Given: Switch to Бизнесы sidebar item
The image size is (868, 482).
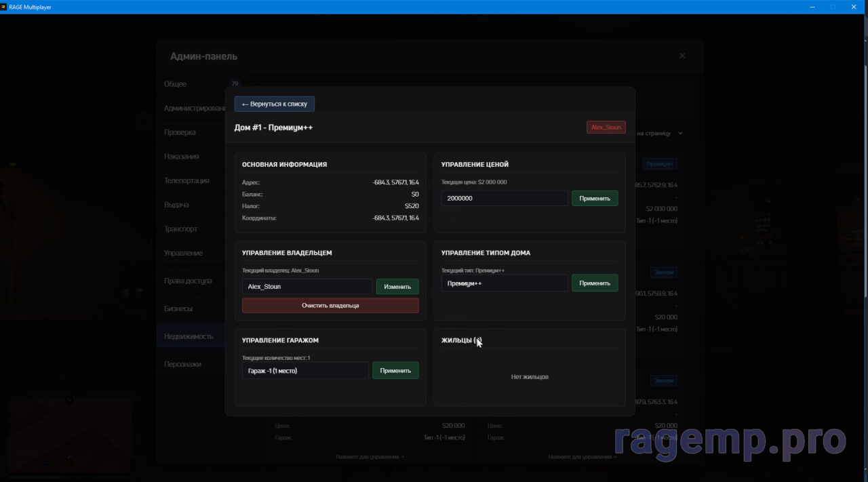Looking at the screenshot, I should pos(178,308).
